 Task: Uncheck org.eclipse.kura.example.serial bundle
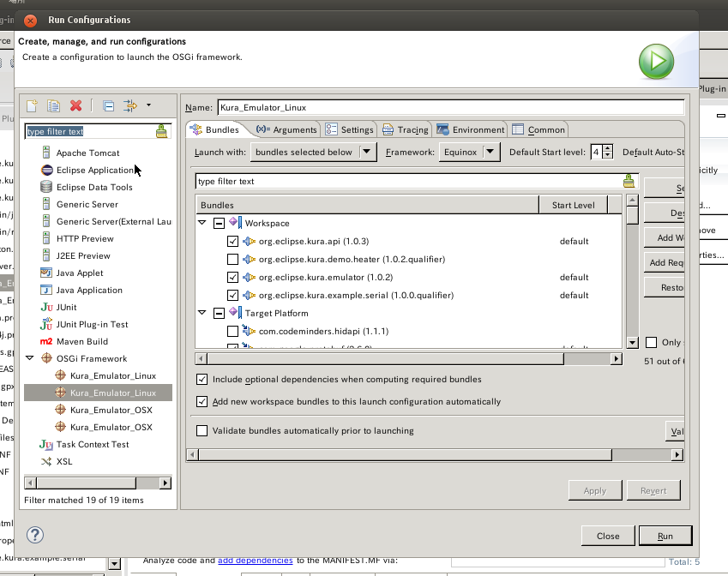pyautogui.click(x=232, y=295)
